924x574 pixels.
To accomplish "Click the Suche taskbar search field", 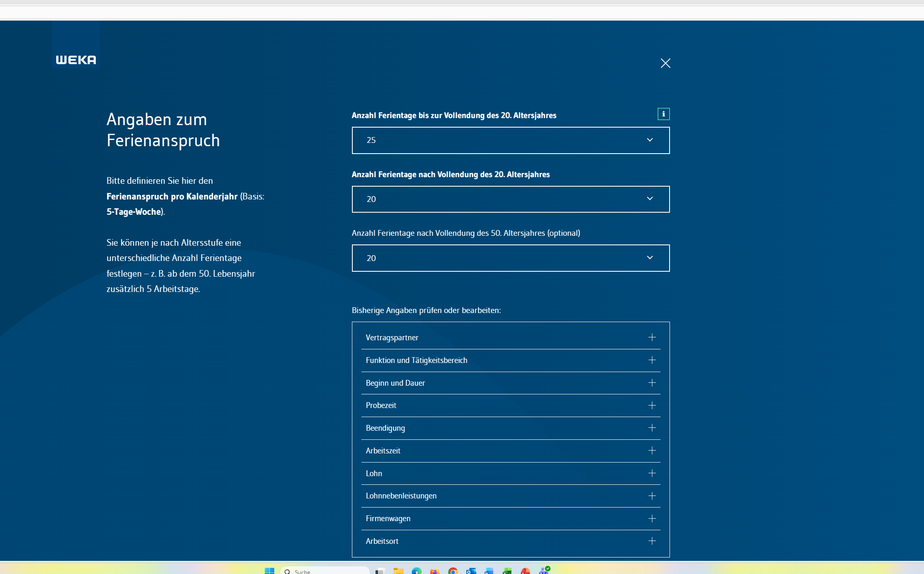I will 325,571.
